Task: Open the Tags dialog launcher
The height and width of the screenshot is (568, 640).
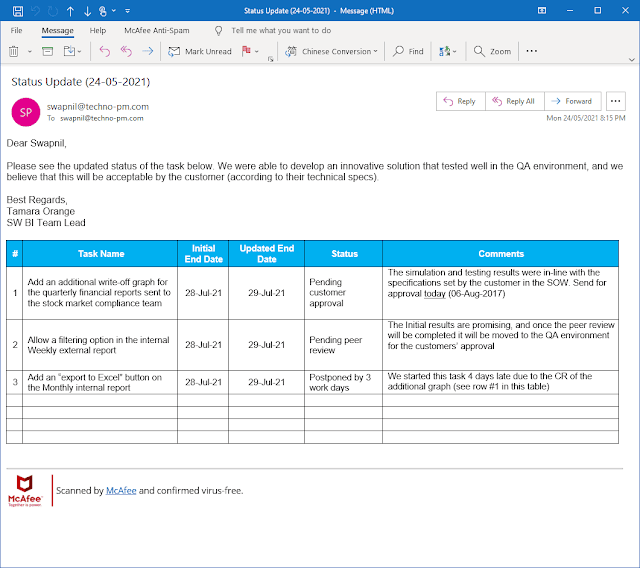Action: pos(270,59)
